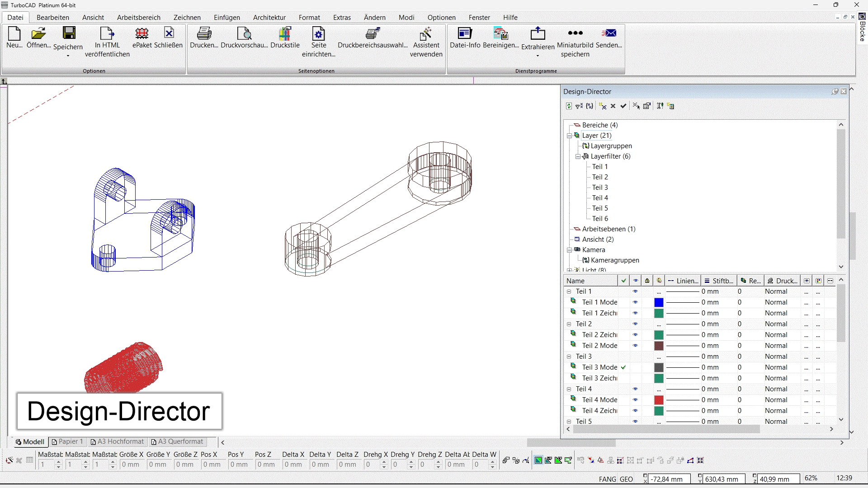868x488 pixels.
Task: Toggle visibility eye of Teil 4 Zeich layer
Action: point(635,411)
